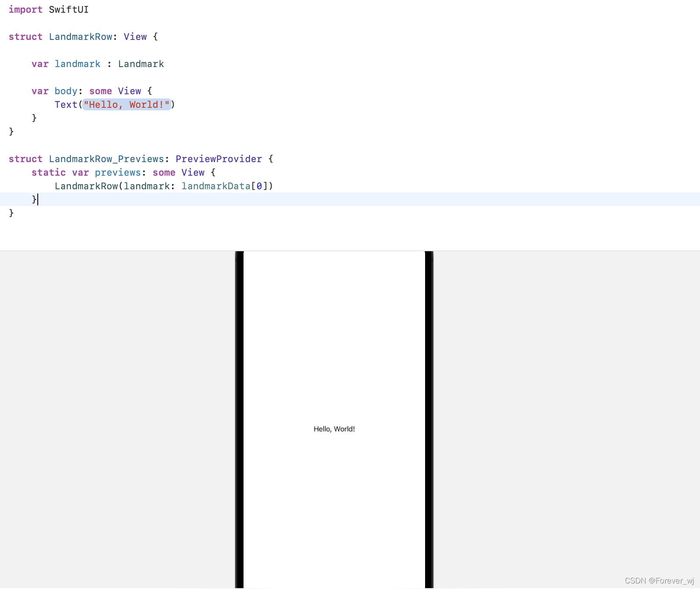This screenshot has height=589, width=700.
Task: Click the "Hello, World!" string literal in code
Action: [x=126, y=104]
